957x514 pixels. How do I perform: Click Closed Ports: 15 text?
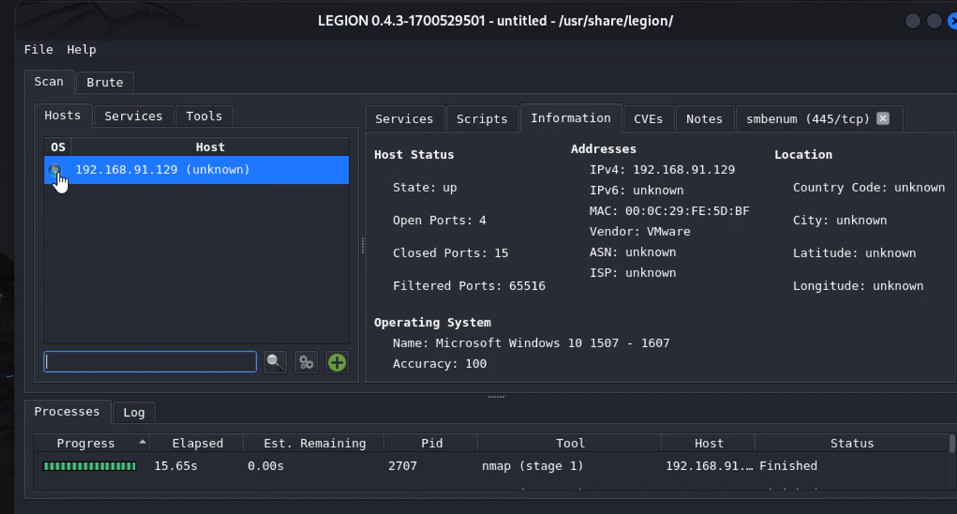tap(450, 253)
